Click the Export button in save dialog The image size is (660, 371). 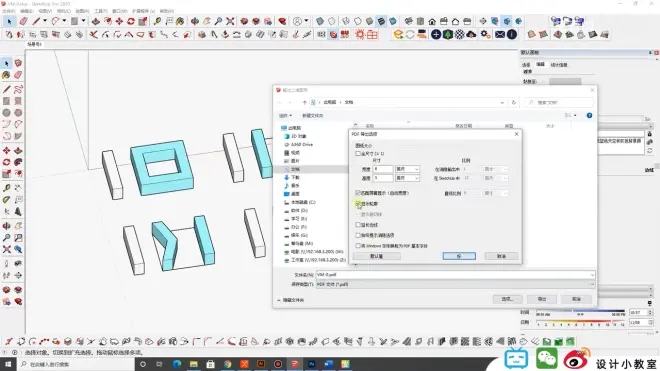[542, 299]
